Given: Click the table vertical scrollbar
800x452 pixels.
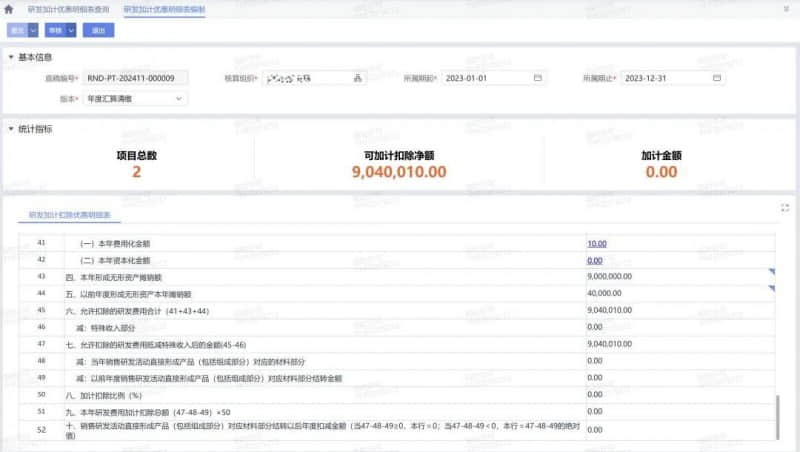Looking at the screenshot, I should click(778, 416).
